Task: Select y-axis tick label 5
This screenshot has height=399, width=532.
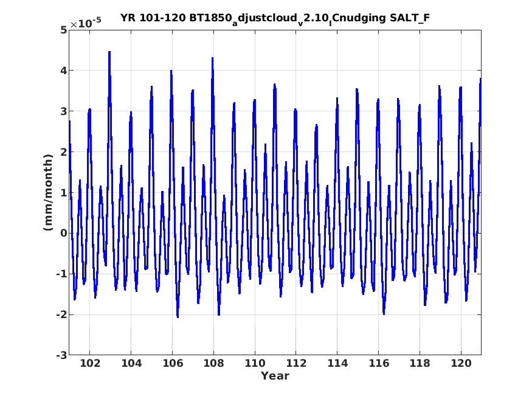Action: pyautogui.click(x=64, y=30)
